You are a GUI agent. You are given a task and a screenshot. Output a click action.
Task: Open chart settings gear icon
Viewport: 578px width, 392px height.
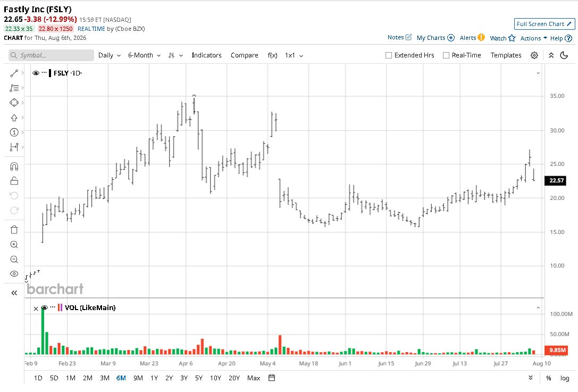(x=534, y=55)
